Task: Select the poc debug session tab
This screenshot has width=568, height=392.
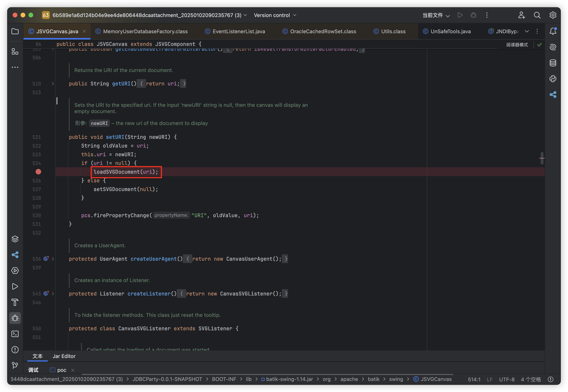Action: coord(59,370)
